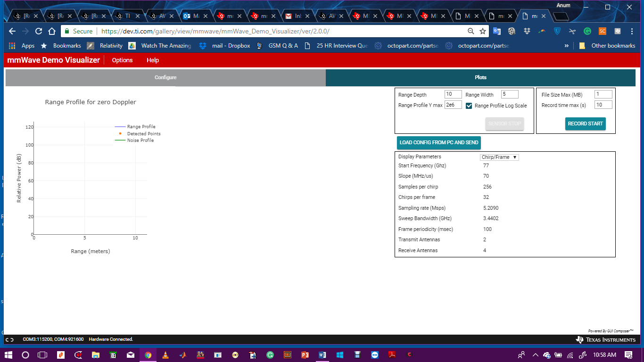
Task: Click the File Size Max (MB) field
Action: point(603,94)
